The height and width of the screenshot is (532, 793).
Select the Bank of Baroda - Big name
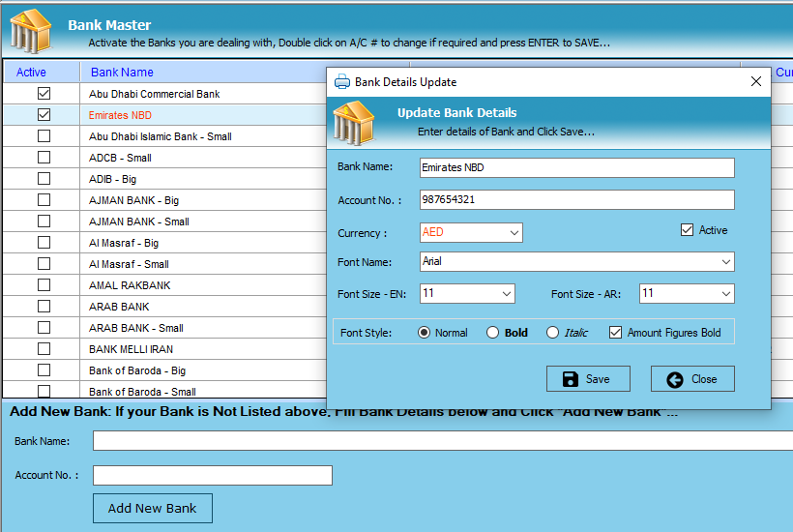click(137, 370)
